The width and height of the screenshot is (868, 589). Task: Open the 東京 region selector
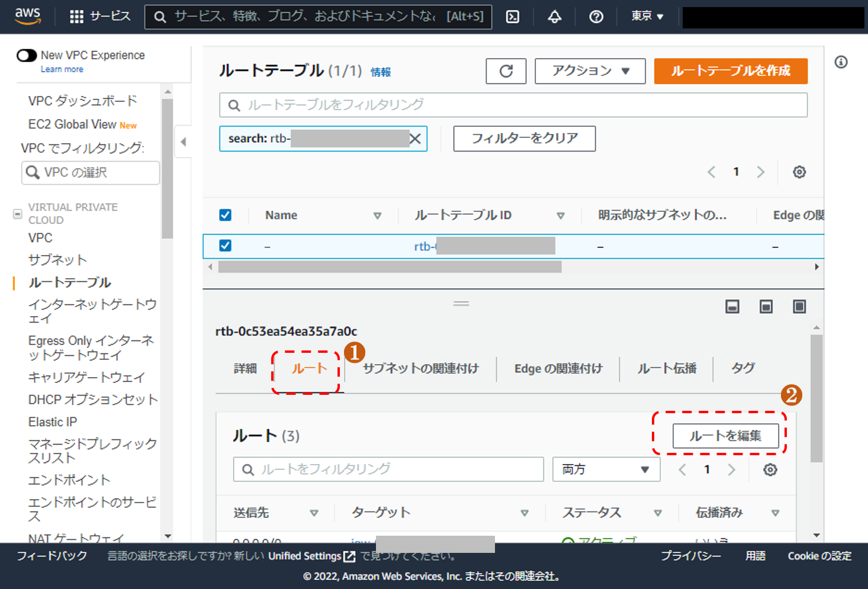(647, 17)
